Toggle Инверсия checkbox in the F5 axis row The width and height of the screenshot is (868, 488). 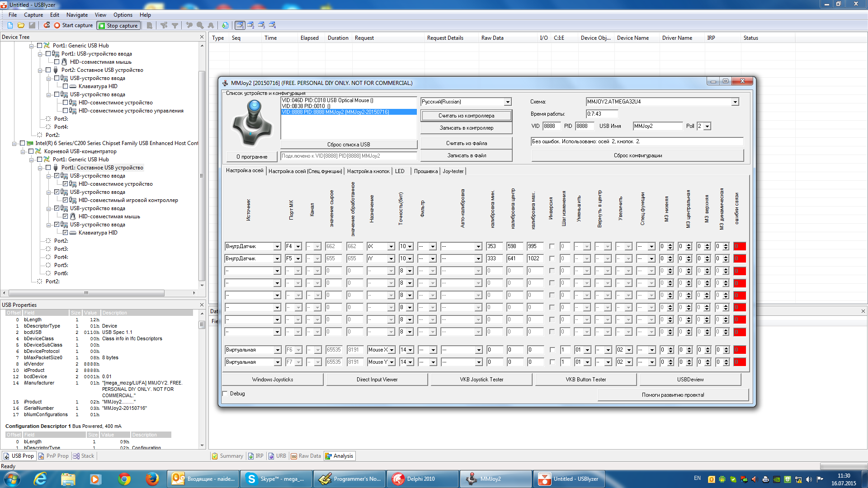552,258
